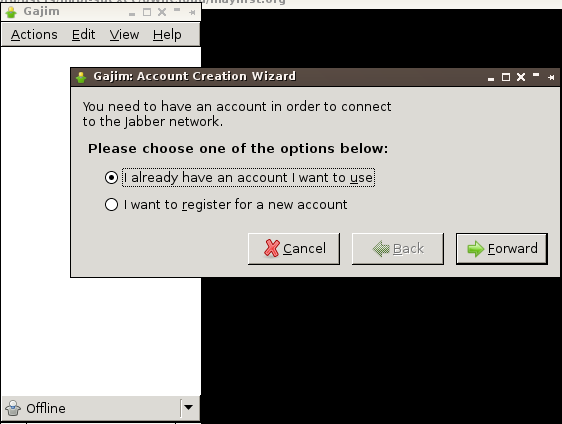Maximize the main Gajim roster window
The height and width of the screenshot is (424, 562).
point(147,13)
